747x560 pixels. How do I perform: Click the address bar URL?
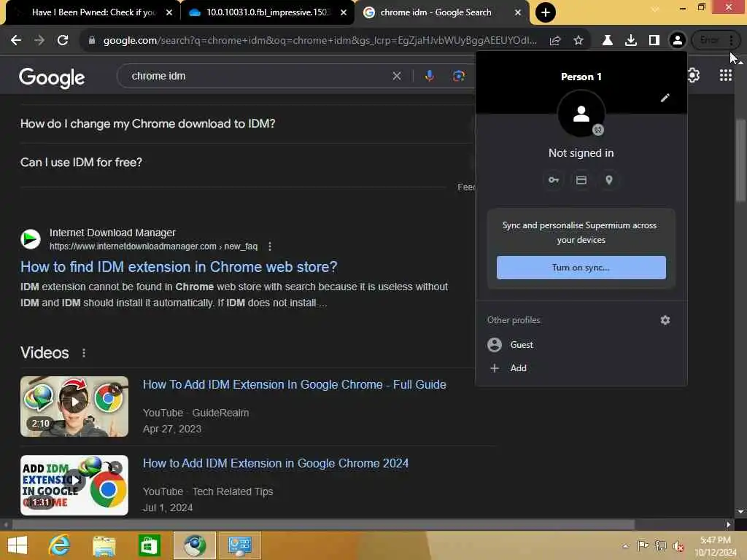(320, 41)
